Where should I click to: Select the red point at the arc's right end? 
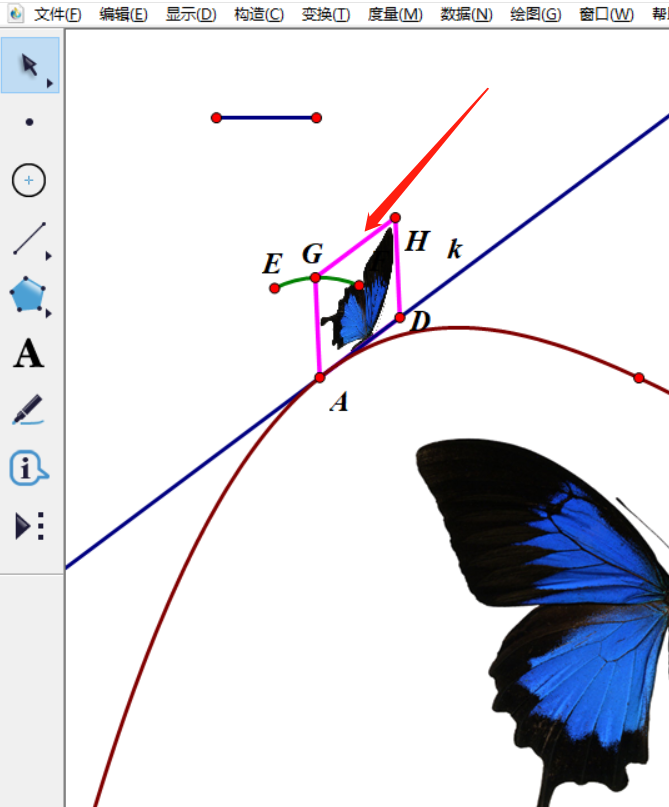pyautogui.click(x=359, y=286)
